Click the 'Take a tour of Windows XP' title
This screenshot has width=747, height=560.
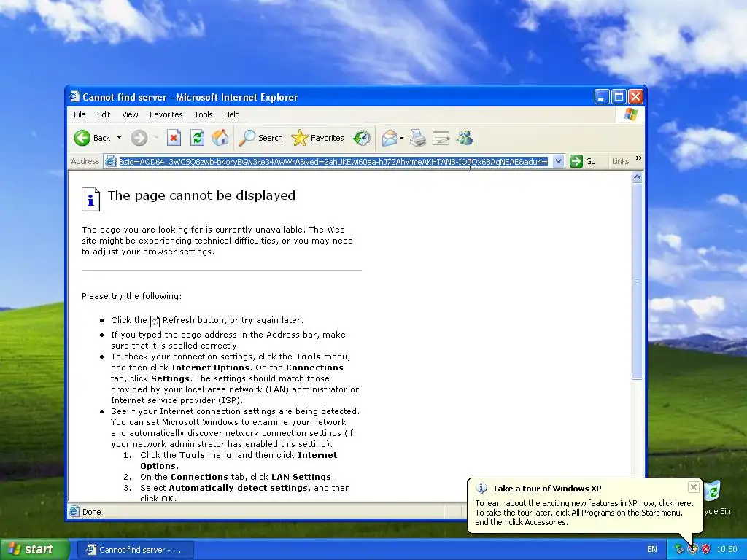tap(547, 489)
